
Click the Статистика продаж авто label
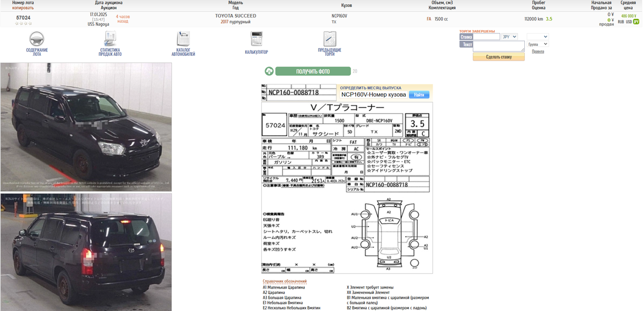click(110, 52)
